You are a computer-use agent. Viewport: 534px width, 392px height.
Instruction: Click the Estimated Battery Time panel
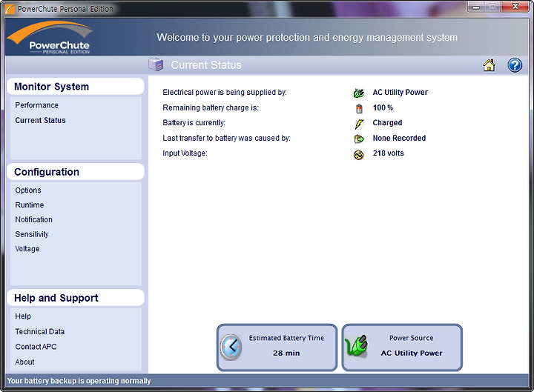coord(277,347)
